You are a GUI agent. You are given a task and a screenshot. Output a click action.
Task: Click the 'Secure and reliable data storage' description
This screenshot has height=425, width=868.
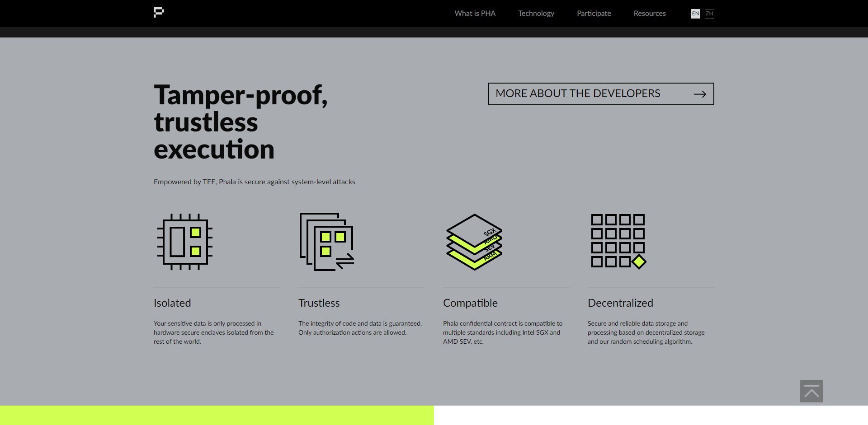pyautogui.click(x=646, y=332)
